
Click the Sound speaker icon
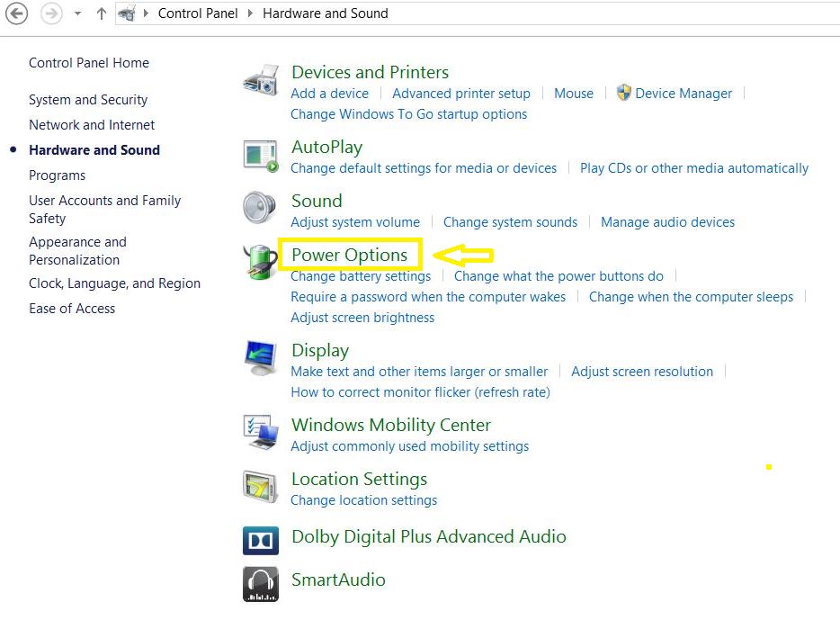coord(260,208)
